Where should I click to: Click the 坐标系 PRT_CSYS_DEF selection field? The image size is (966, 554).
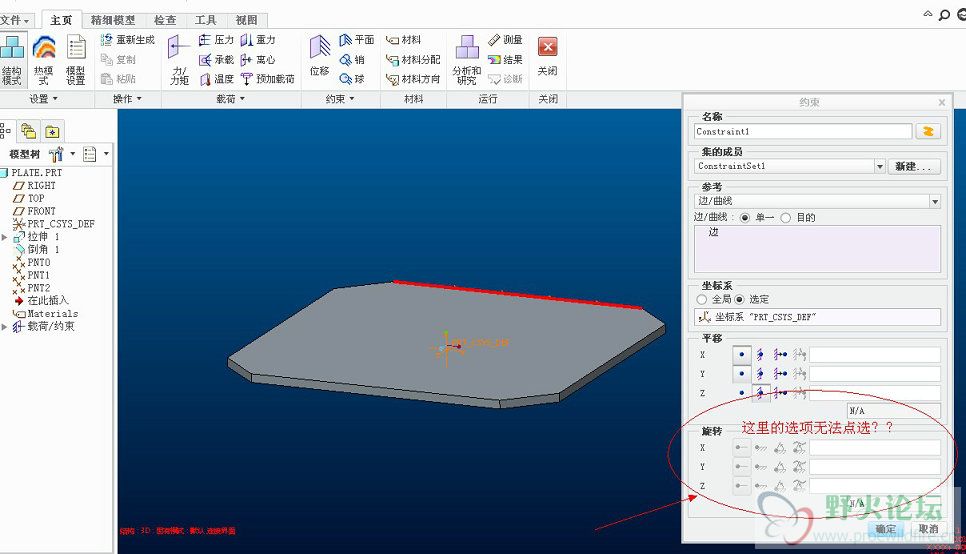click(x=817, y=317)
